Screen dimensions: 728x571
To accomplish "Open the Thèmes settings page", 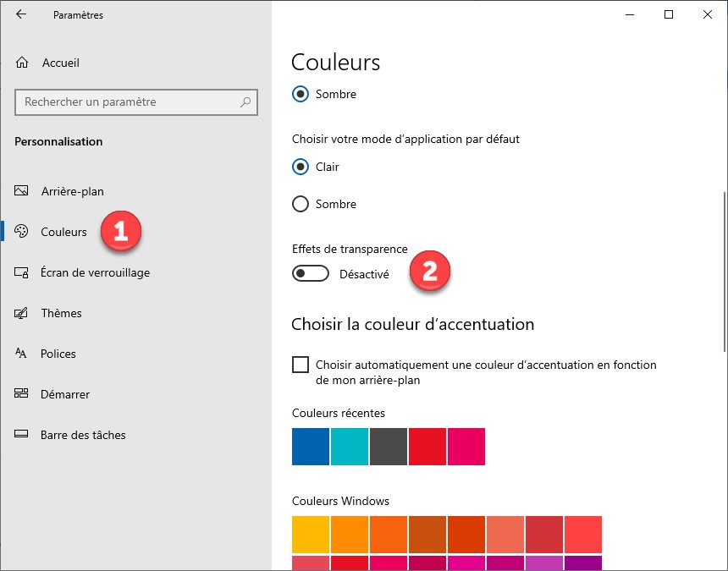I will [x=61, y=313].
